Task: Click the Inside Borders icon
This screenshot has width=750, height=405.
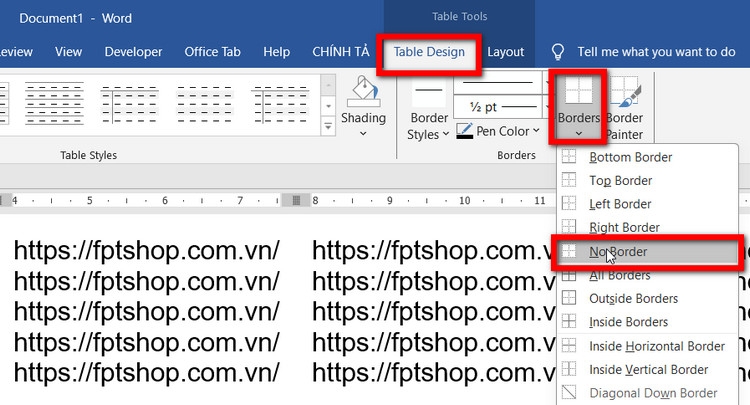Action: (569, 321)
